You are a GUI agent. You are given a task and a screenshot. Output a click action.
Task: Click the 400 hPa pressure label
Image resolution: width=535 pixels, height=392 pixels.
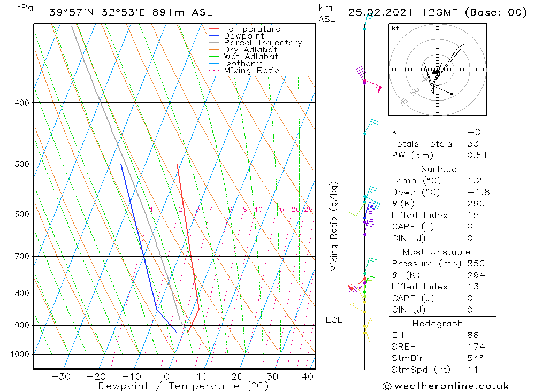[22, 103]
